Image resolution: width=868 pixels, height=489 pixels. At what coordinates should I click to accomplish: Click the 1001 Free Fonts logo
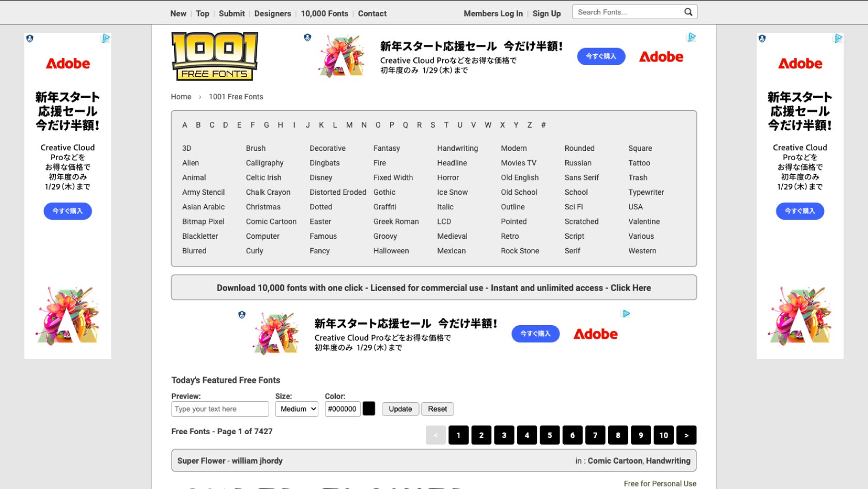(x=214, y=56)
